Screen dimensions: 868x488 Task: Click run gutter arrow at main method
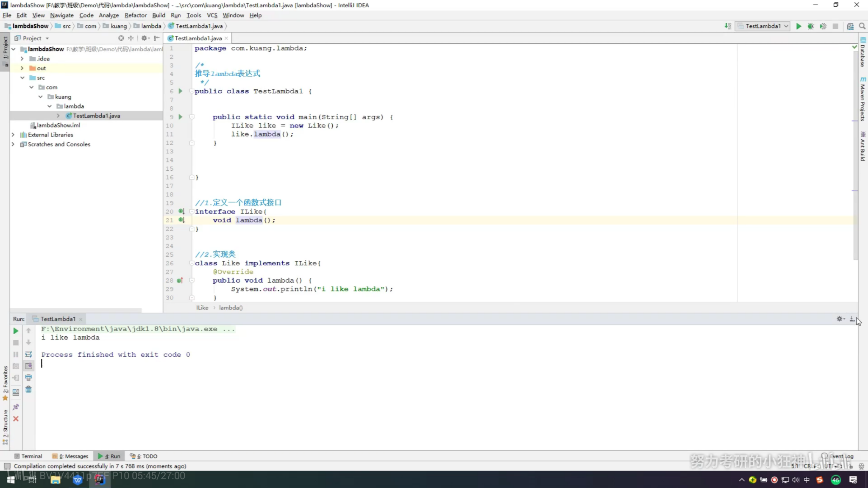pyautogui.click(x=181, y=117)
